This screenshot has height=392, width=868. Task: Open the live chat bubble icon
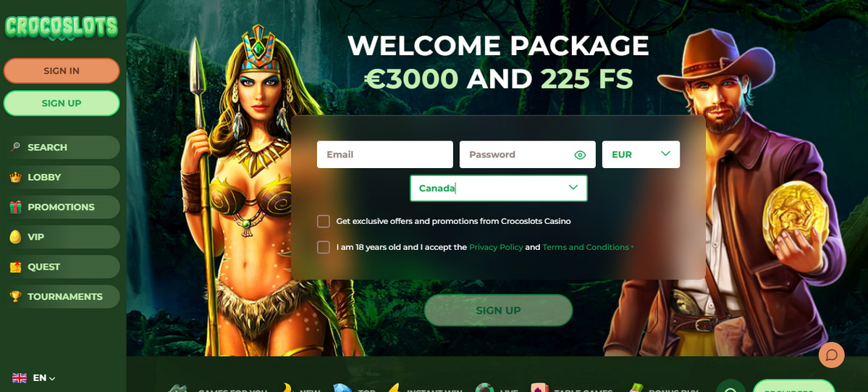point(832,355)
